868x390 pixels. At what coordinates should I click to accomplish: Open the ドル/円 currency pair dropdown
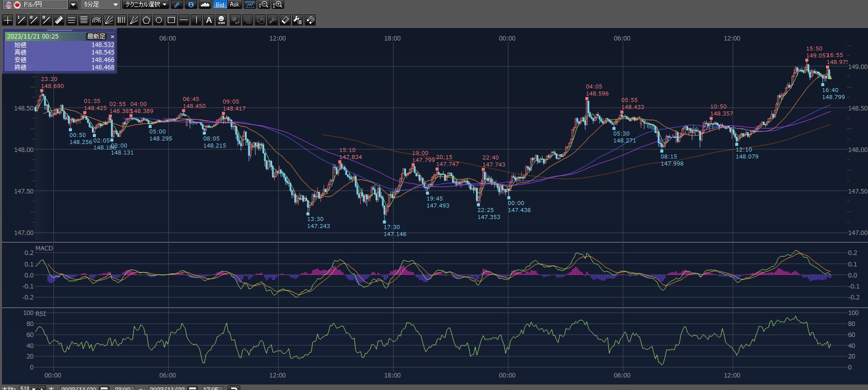[73, 4]
